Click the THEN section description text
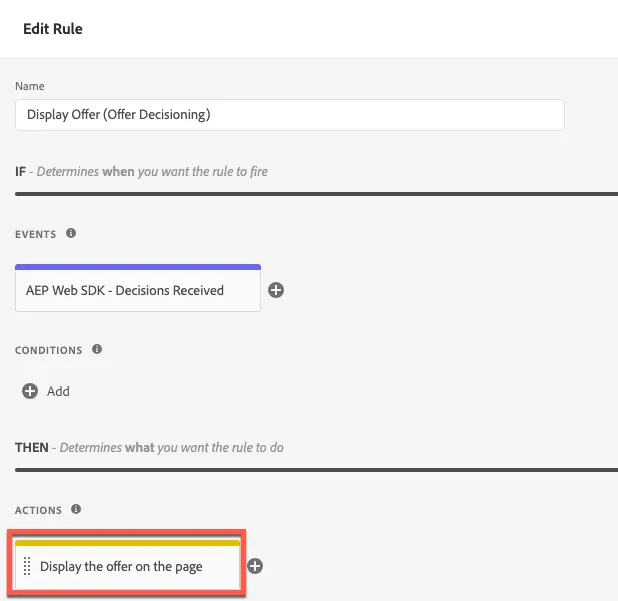Image resolution: width=618 pixels, height=601 pixels. pyautogui.click(x=149, y=447)
